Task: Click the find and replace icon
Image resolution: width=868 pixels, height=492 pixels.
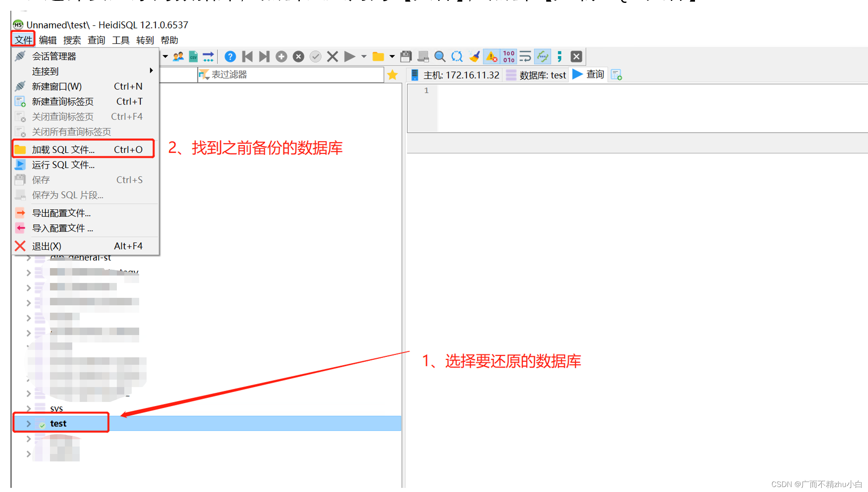Action: pos(457,57)
